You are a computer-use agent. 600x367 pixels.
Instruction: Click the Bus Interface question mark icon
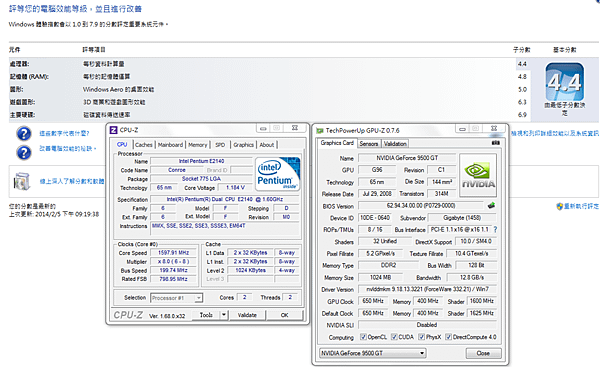(496, 230)
